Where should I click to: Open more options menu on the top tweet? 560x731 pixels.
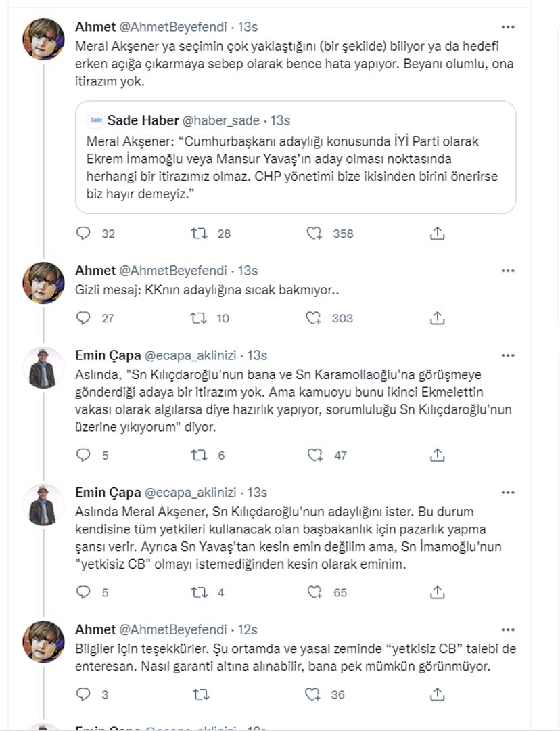509,26
